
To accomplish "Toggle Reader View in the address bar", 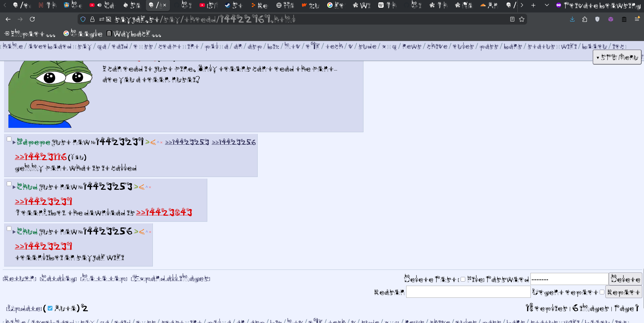I will pyautogui.click(x=512, y=19).
